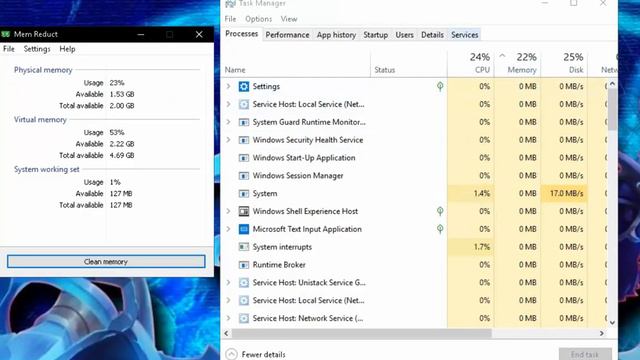
Task: Minimize the Mem Reduct window
Action: tap(141, 35)
